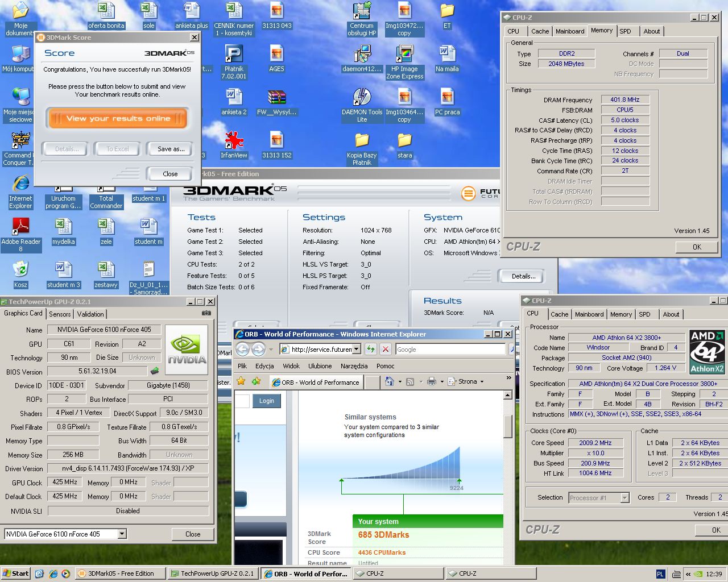
Task: Click the IE favorites star icon
Action: coord(241,381)
